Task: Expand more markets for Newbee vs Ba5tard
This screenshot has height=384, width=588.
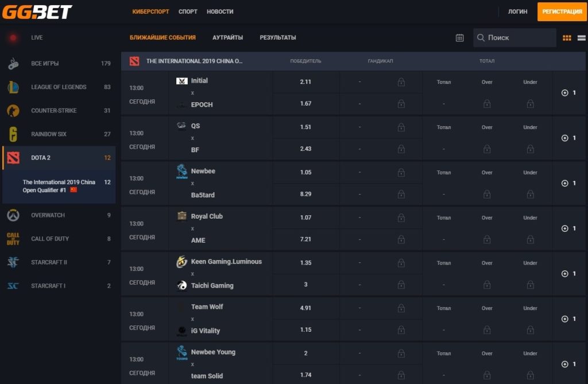Action: (x=568, y=183)
